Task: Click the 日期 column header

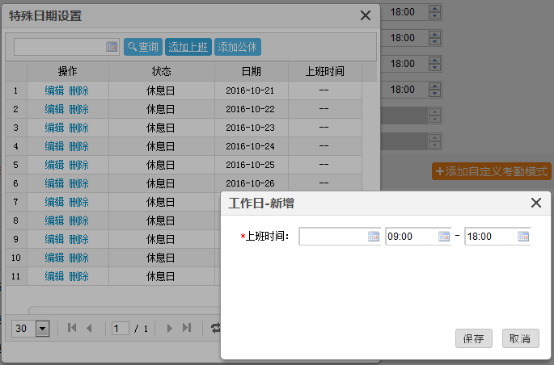Action: pyautogui.click(x=252, y=72)
